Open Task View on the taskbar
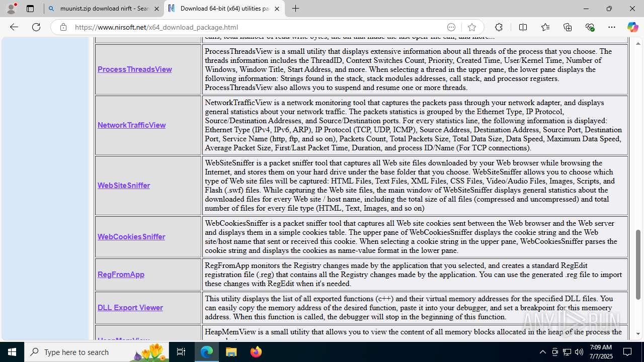Viewport: 644px width, 362px height. 181,352
